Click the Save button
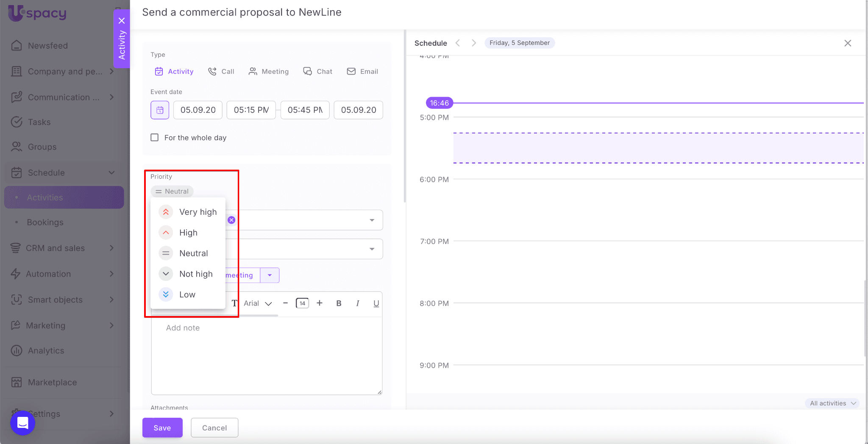 [162, 428]
